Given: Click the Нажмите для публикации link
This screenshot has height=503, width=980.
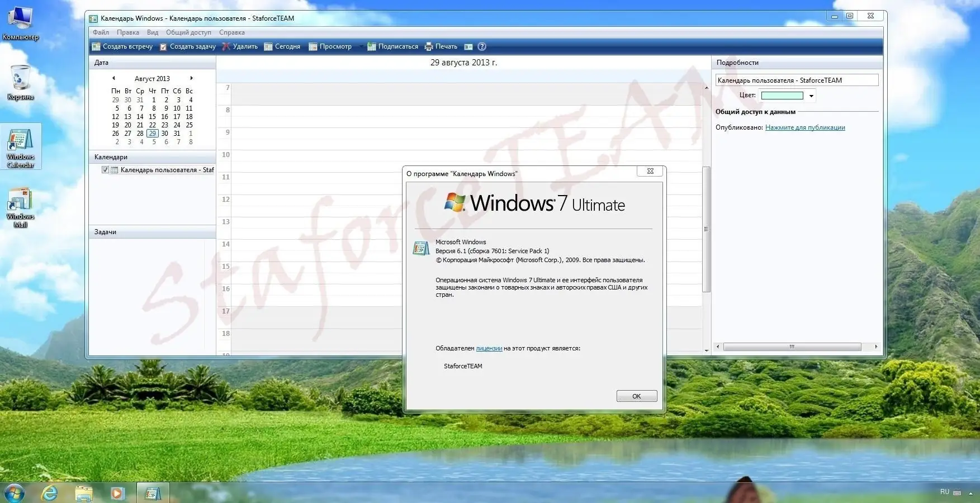Looking at the screenshot, I should click(804, 127).
